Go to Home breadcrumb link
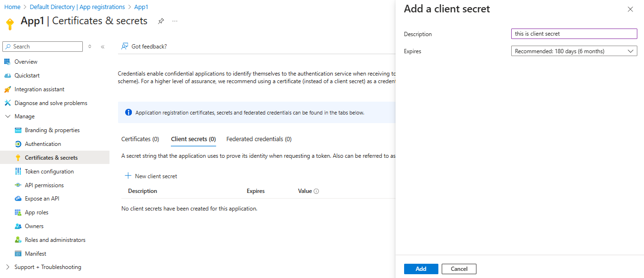Screen dimensions: 644x278 12,7
